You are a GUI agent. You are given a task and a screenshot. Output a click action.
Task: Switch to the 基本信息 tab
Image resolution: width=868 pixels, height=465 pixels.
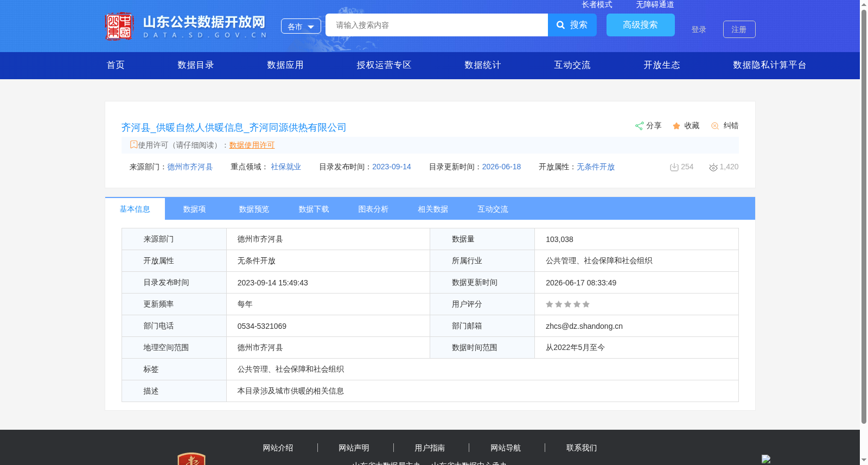[135, 209]
